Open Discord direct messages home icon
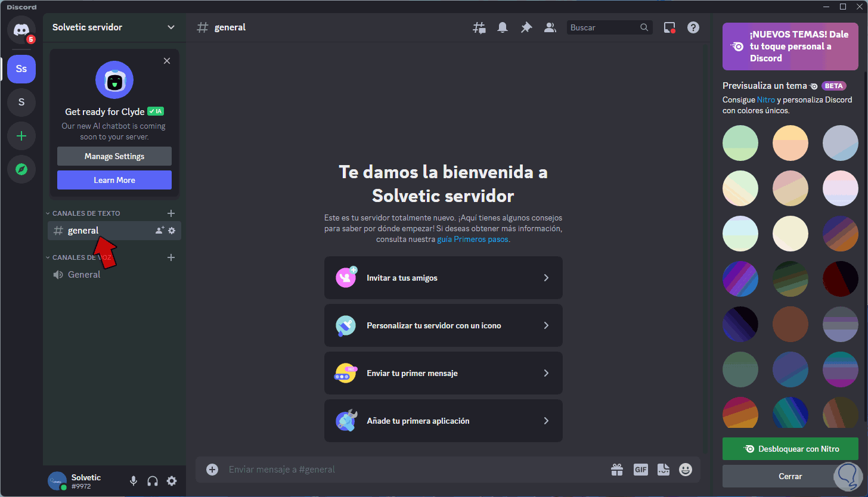Screen dimensions: 868x497 21,30
